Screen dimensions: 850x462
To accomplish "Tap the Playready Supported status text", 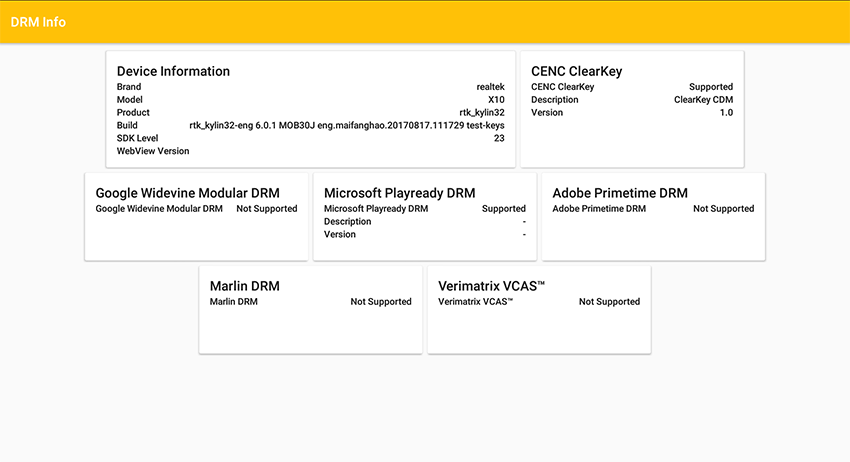I will tap(503, 209).
